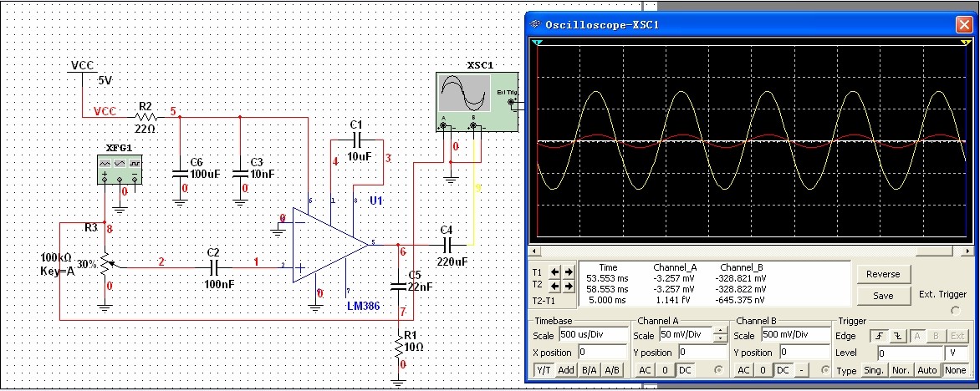
Task: Open the XSC1 oscilloscope instrument on schematic
Action: pos(477,102)
